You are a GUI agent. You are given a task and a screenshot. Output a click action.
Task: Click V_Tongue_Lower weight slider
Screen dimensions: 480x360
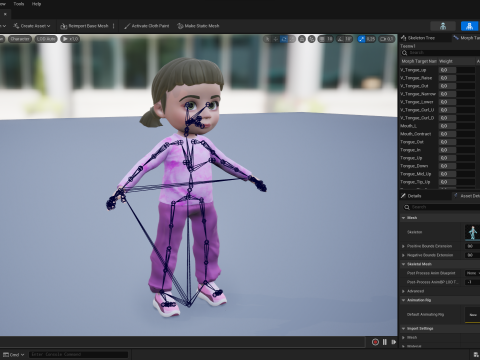(x=457, y=102)
